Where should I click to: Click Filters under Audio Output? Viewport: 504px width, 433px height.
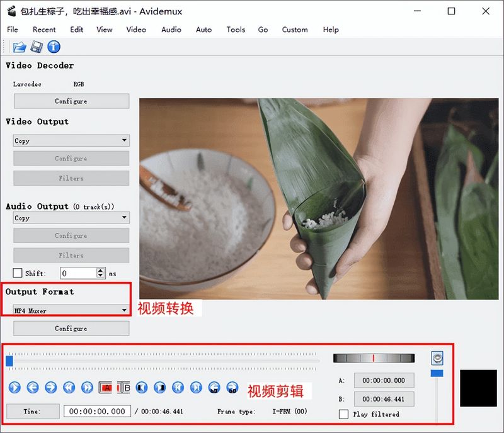tap(71, 255)
